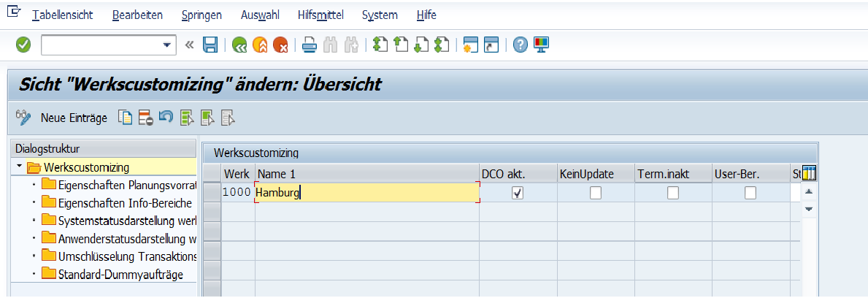
Task: Click the Print icon in toolbar
Action: coord(309,45)
